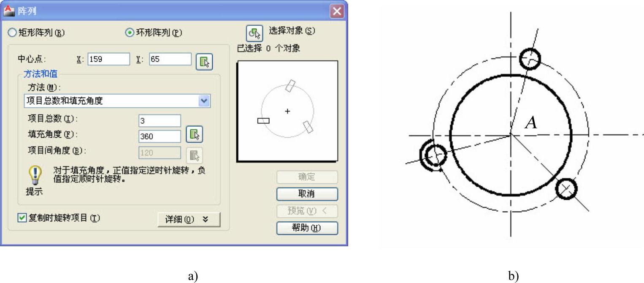Click the array preview thumbnail
The height and width of the screenshot is (283, 644).
288,111
